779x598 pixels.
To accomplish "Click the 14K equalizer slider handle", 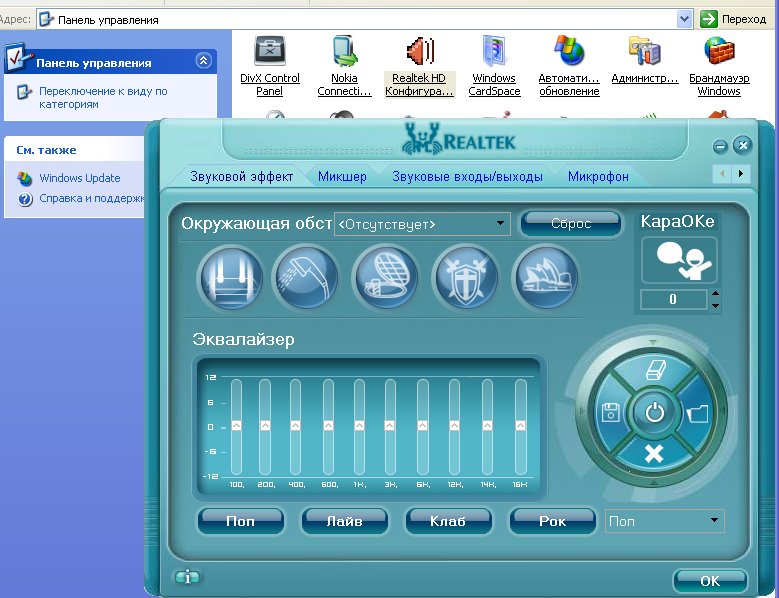I will coord(487,426).
